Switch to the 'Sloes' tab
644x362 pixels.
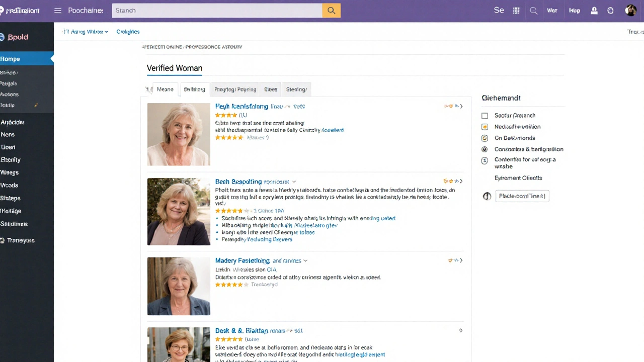pos(271,89)
